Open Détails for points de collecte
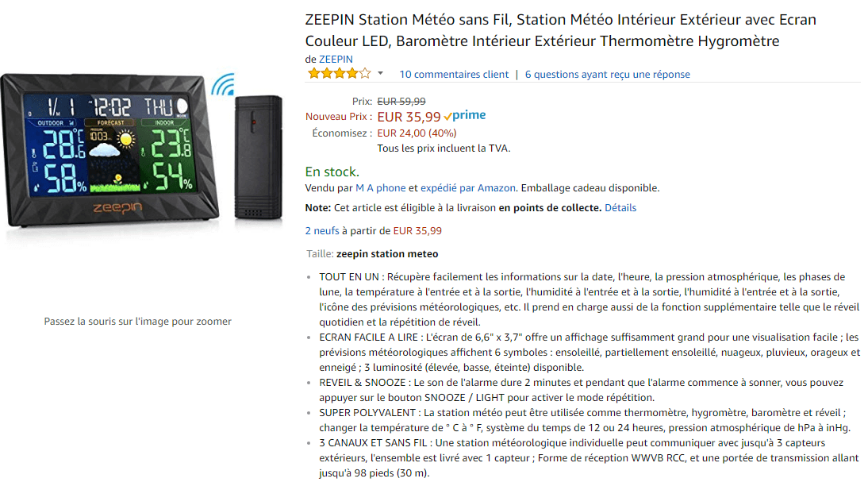 click(620, 208)
